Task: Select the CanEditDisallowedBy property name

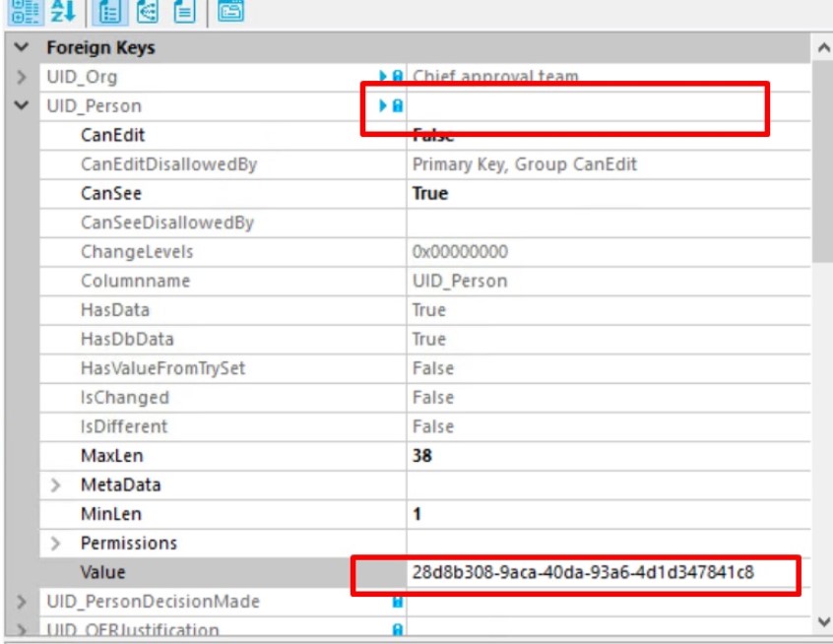Action: [168, 164]
